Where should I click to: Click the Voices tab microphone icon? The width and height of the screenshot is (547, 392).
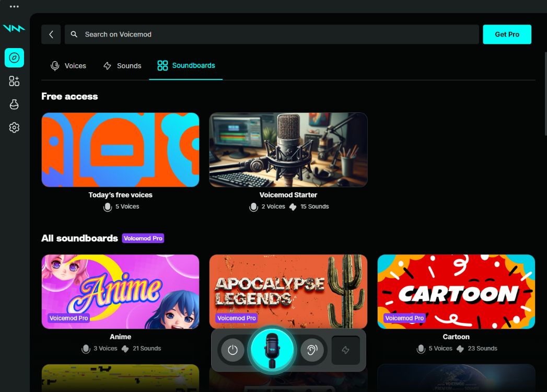pyautogui.click(x=55, y=65)
